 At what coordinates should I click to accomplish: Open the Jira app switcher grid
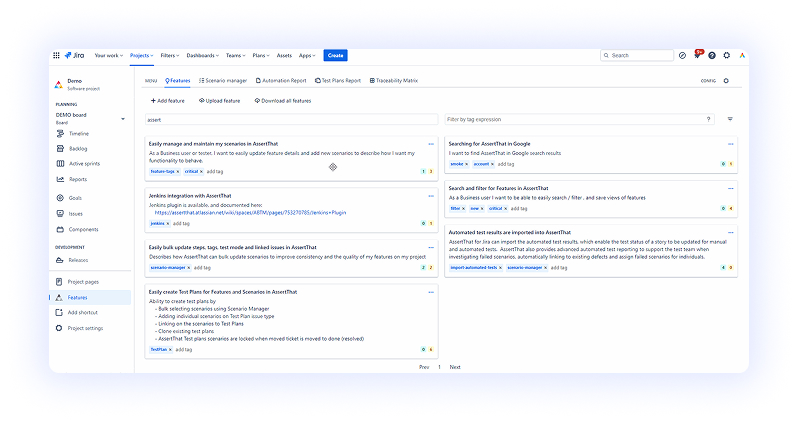coord(56,55)
